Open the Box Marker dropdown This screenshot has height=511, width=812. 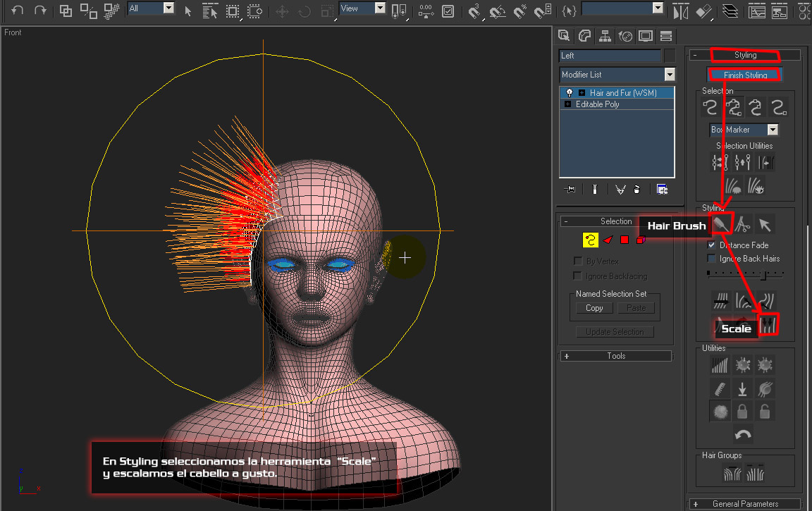(773, 130)
